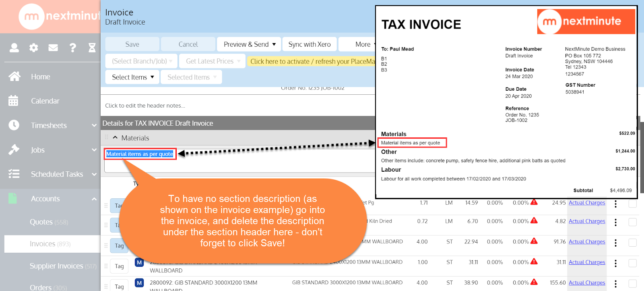
Task: Click the warning icon on the 4.82 row
Action: (534, 221)
